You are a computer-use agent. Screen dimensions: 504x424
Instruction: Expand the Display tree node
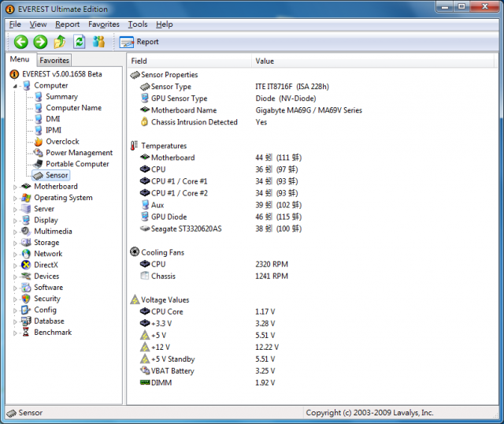tap(15, 221)
